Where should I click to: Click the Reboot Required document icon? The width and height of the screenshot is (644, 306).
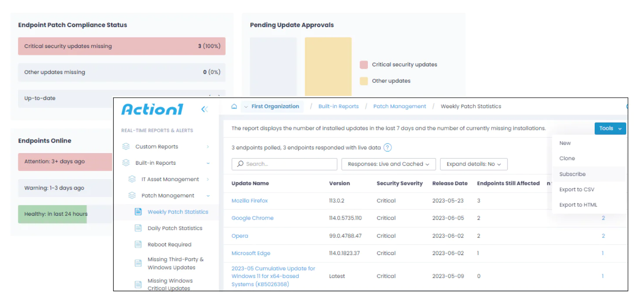138,245
